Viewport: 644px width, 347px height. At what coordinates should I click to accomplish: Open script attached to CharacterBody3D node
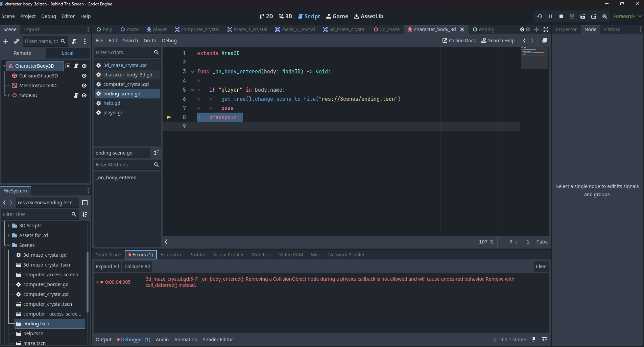(x=76, y=66)
